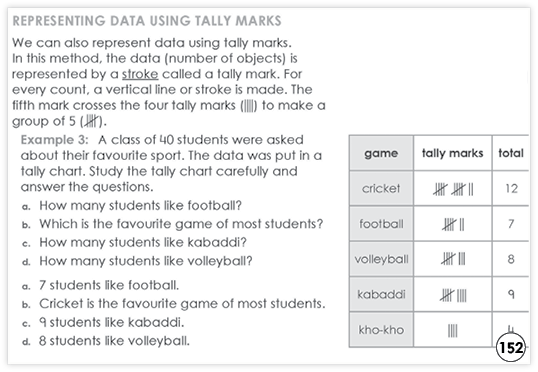This screenshot has height=372, width=538.
Task: Click the answer Cricket is the favourite game
Action: pos(174,304)
